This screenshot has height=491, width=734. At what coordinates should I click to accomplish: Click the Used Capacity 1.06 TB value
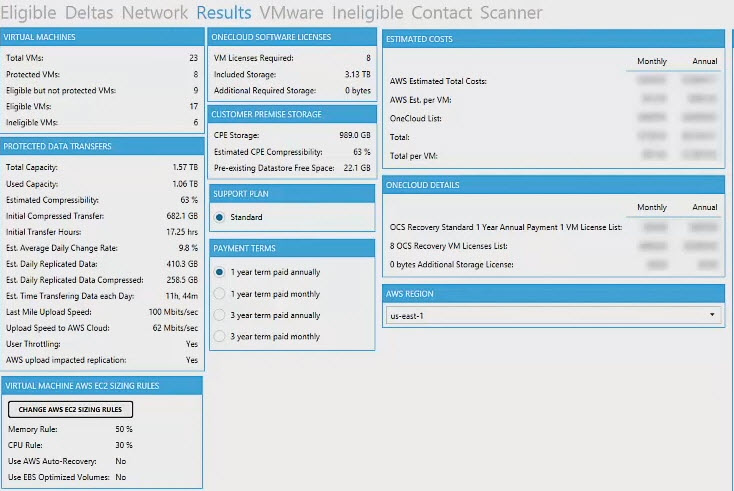[185, 184]
